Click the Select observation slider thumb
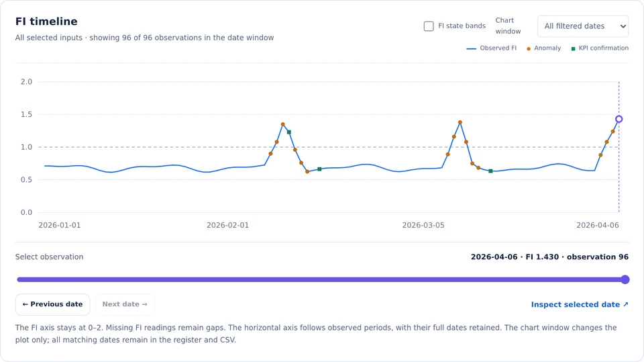Screen dimensions: 644x362 (x=625, y=279)
